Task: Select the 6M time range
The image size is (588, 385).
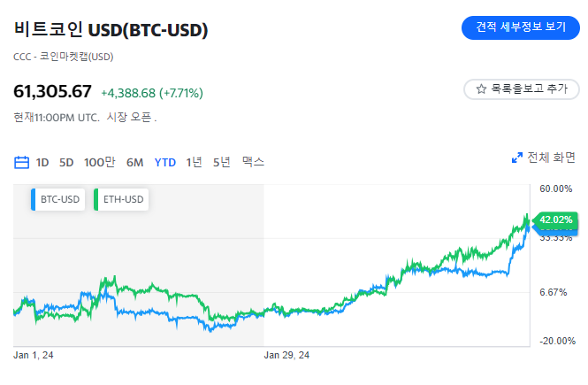Action: [x=134, y=163]
